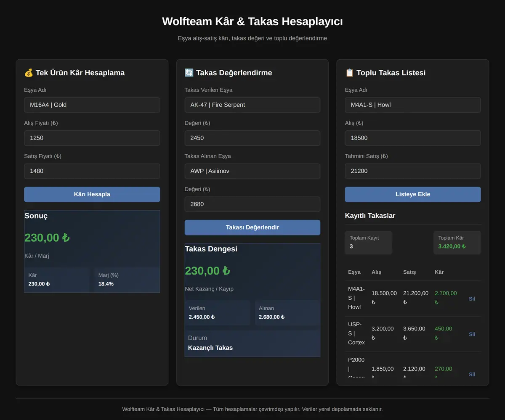Add the item with Listeye Ekle
Screen dimensions: 505x420
(413, 194)
